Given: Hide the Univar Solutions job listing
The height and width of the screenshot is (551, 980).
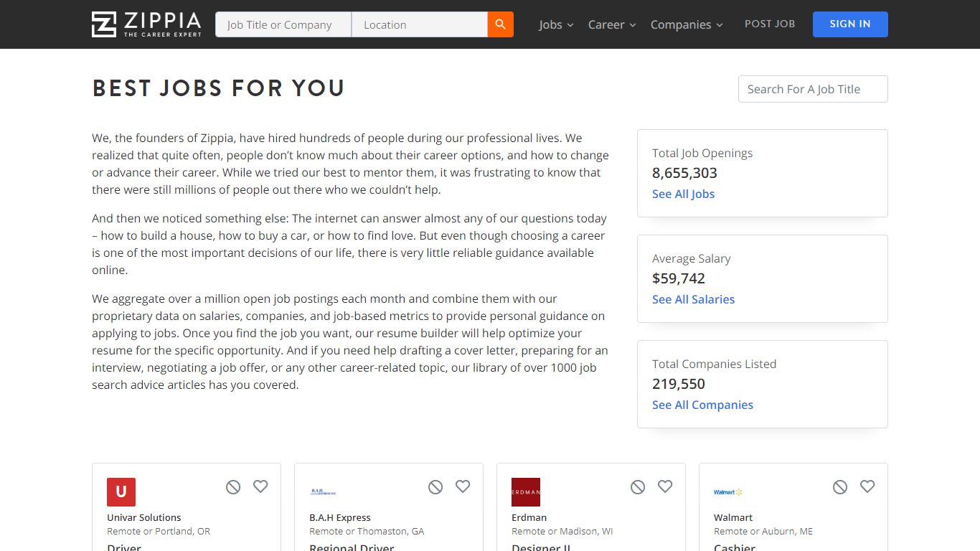Looking at the screenshot, I should pyautogui.click(x=233, y=487).
